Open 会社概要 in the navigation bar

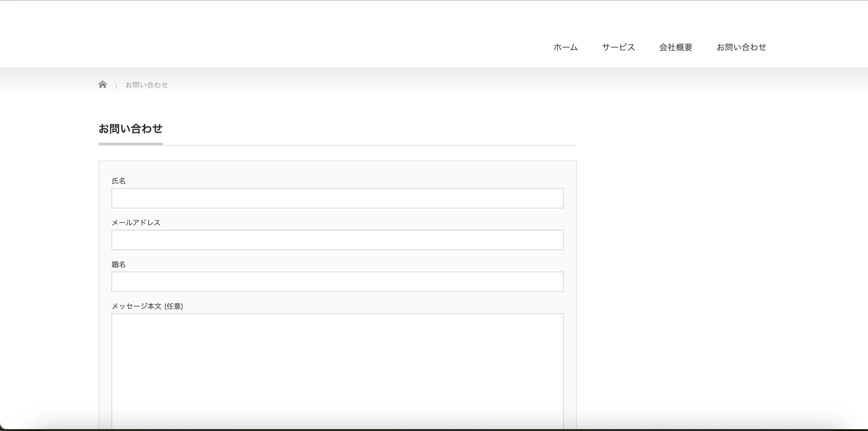pos(676,47)
